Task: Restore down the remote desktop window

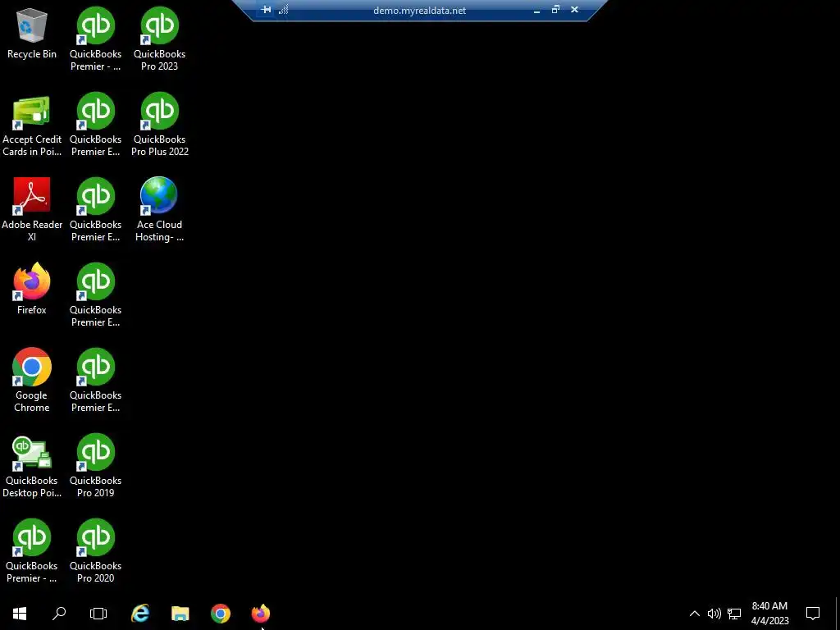Action: pos(555,10)
